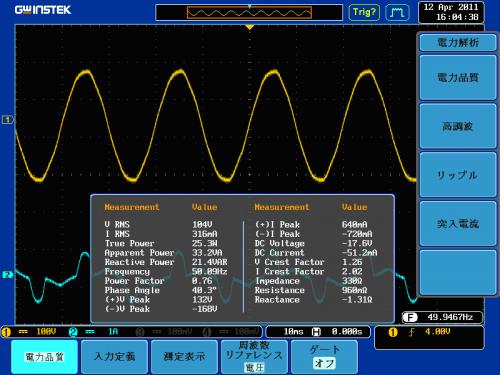
Task: Open the 周波数リファレンス 電圧 selector
Action: (x=254, y=357)
